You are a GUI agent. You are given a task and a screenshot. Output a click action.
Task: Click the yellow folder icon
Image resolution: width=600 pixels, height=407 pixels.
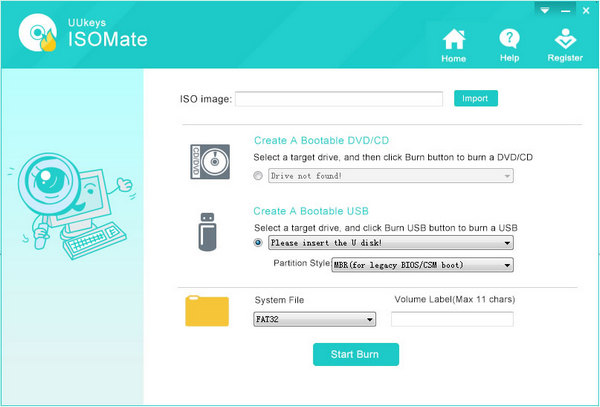(207, 310)
